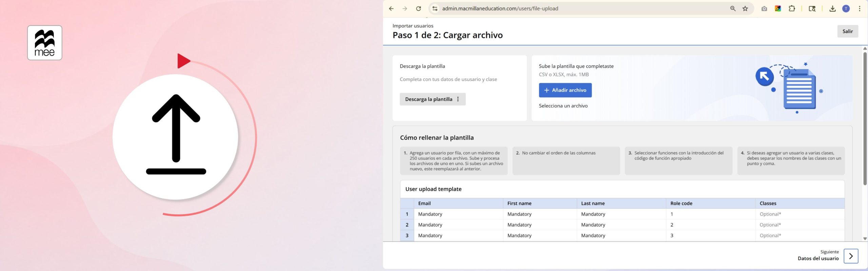Click the browser forward arrow

pyautogui.click(x=405, y=9)
